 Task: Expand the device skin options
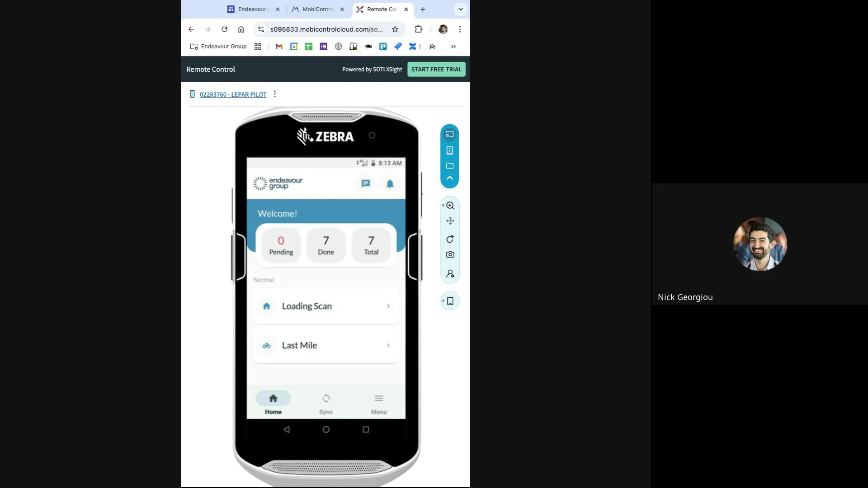pos(450,301)
